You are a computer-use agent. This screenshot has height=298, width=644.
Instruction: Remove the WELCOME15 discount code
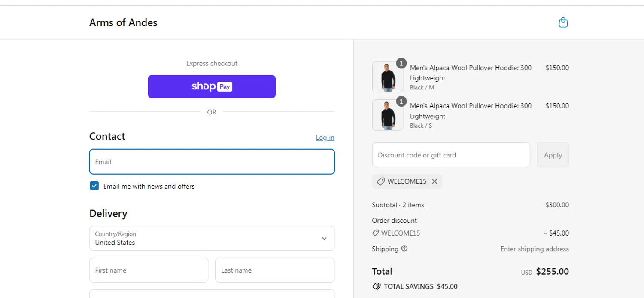[434, 181]
